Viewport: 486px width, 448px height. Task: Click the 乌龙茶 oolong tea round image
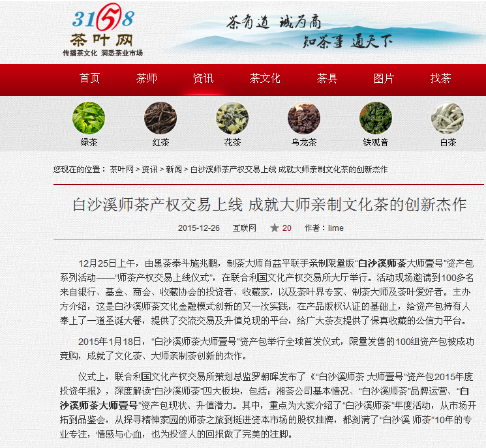point(304,118)
